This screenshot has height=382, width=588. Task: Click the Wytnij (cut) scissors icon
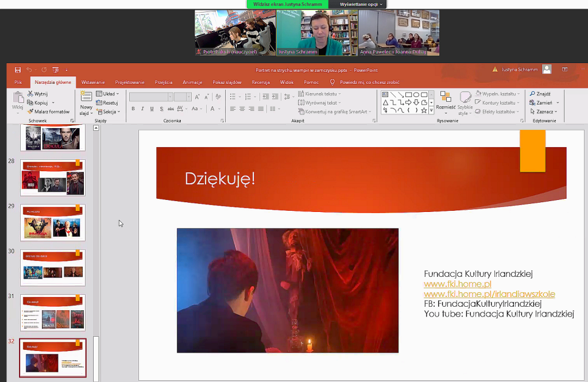point(30,94)
